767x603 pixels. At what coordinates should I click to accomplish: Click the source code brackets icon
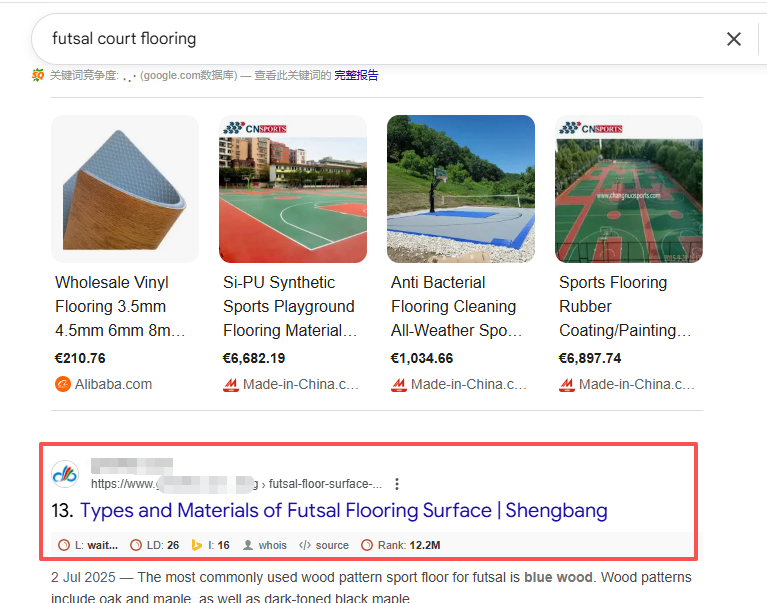click(305, 545)
